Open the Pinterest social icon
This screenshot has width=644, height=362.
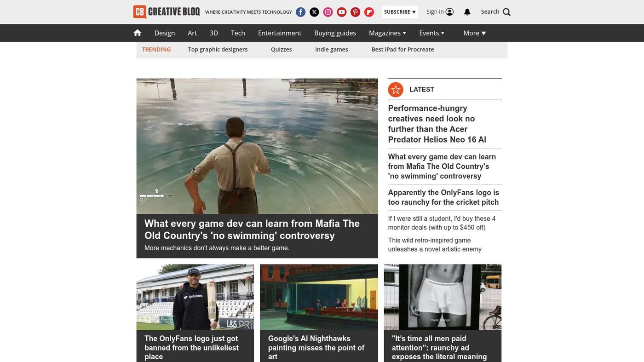356,12
